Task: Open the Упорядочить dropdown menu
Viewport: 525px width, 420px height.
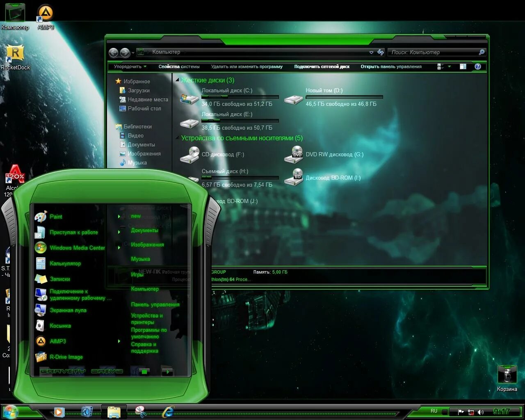Action: (130, 66)
